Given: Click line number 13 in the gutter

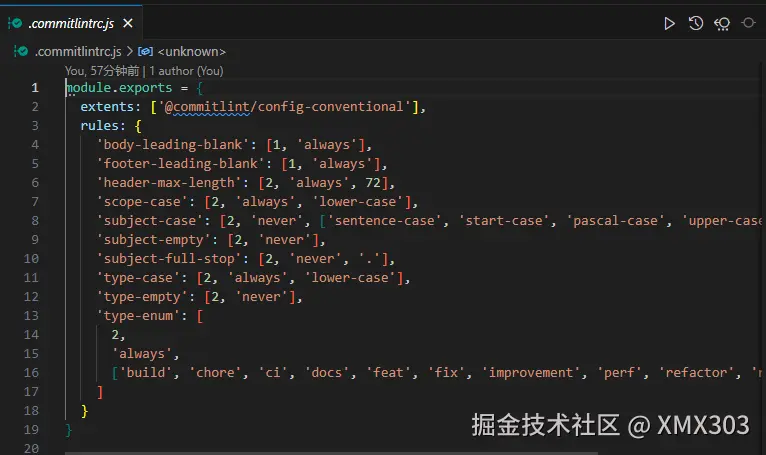Looking at the screenshot, I should [31, 316].
